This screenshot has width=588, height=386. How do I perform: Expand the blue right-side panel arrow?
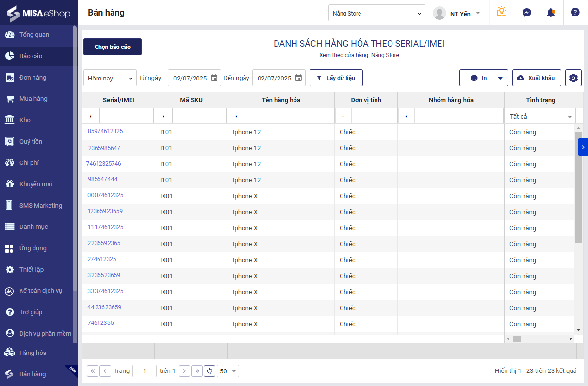coord(582,147)
